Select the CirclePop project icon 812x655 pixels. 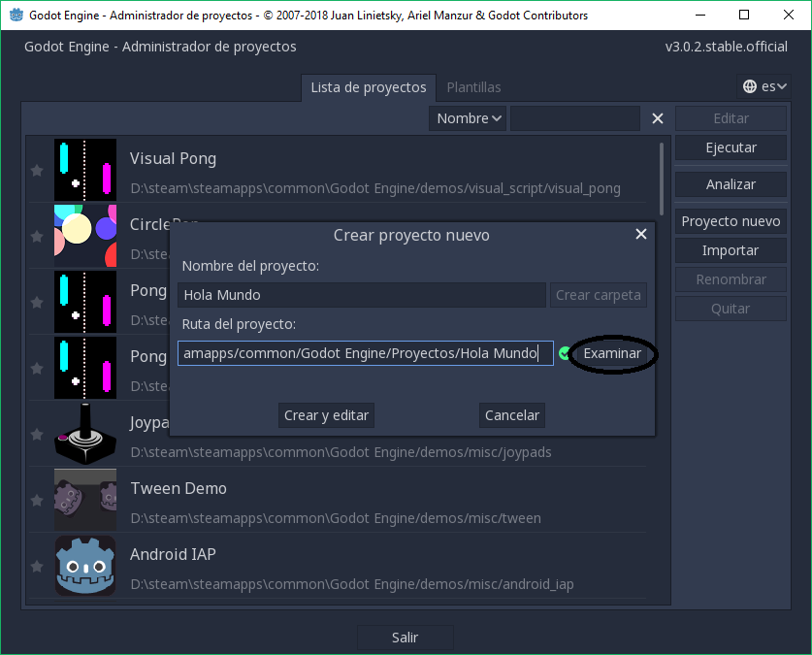point(85,234)
